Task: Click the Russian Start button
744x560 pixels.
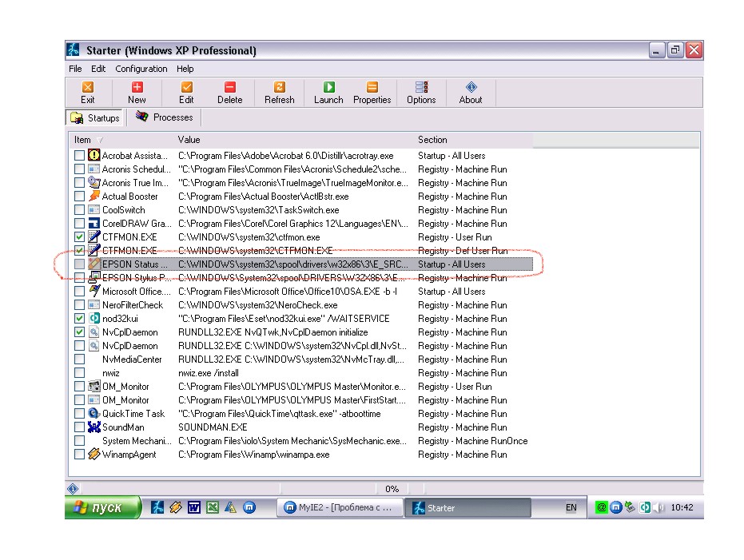Action: [x=103, y=507]
